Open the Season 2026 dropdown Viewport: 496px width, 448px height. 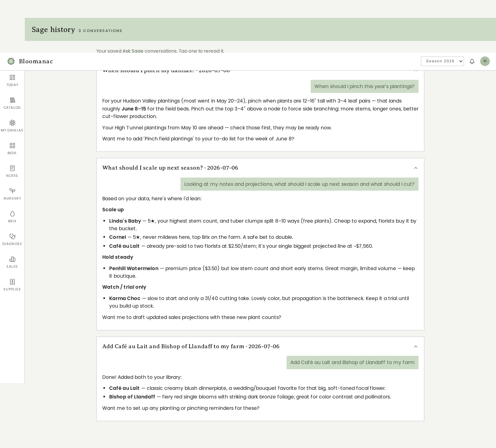point(442,61)
